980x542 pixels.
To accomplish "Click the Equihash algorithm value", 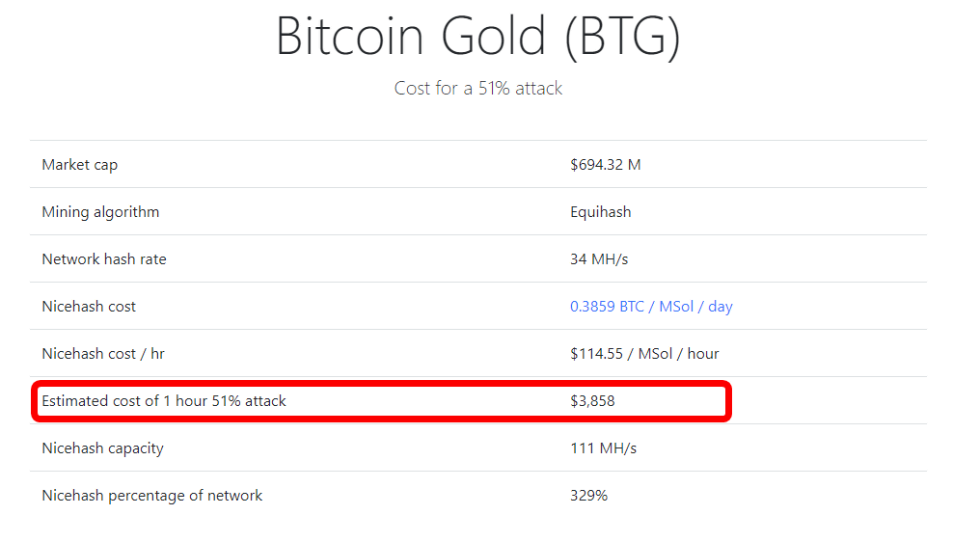I will coord(600,212).
